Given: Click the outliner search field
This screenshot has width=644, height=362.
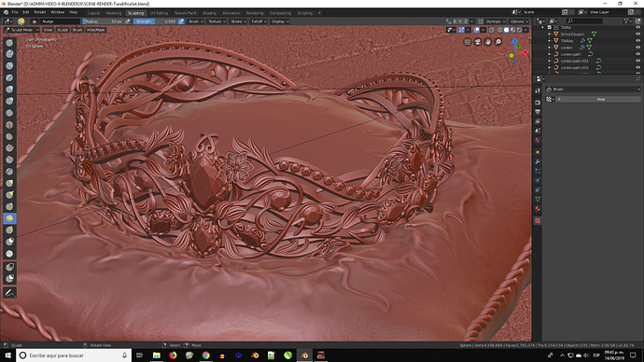Looking at the screenshot, I should click(585, 21).
